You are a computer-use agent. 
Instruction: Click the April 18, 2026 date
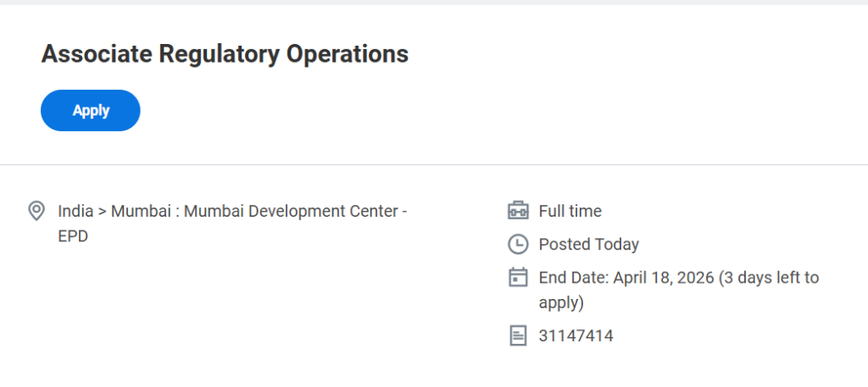663,278
